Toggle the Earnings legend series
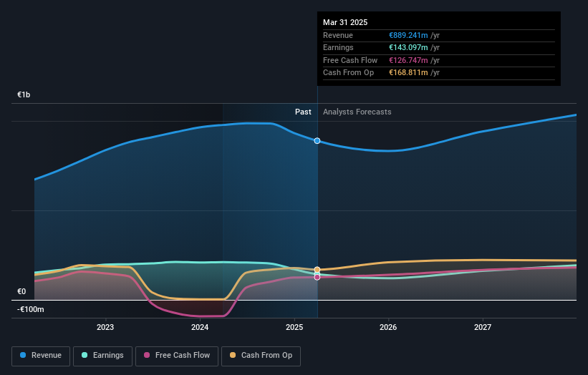 pyautogui.click(x=102, y=356)
